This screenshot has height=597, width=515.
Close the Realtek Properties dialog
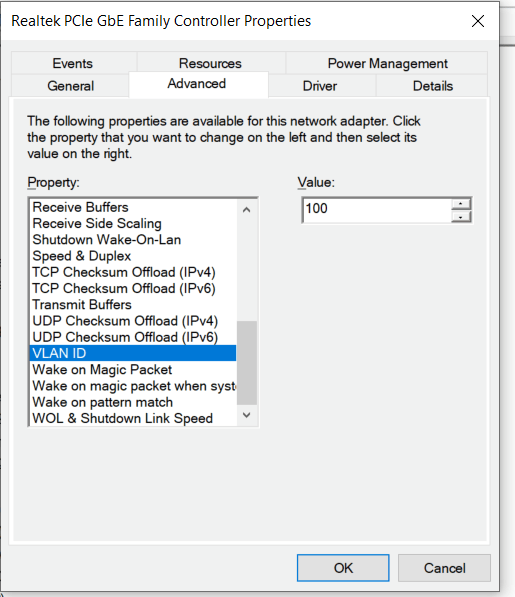click(478, 21)
